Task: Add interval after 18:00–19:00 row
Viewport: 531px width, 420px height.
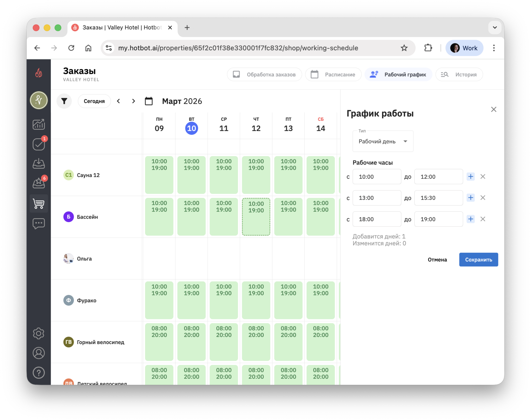Action: [x=471, y=219]
